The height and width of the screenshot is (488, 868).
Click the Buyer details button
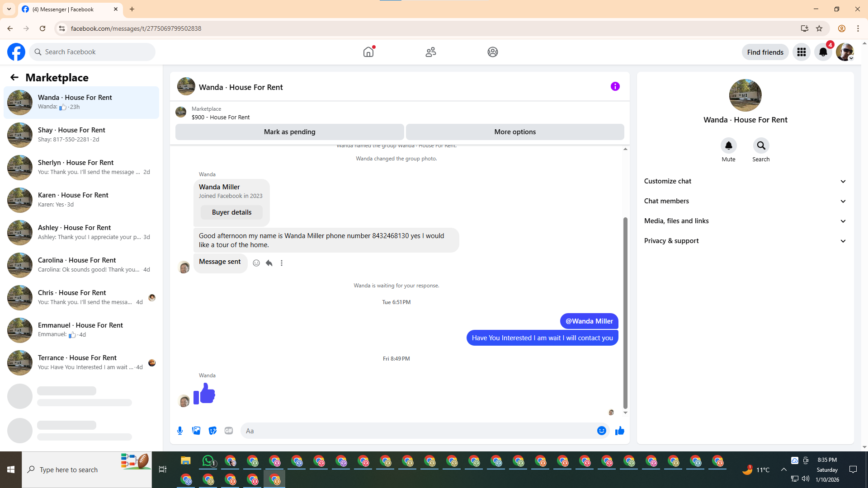[231, 212]
